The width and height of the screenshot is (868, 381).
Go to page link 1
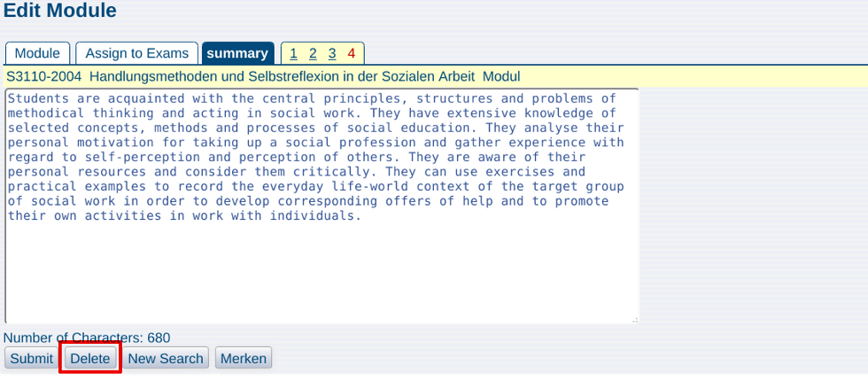(293, 54)
